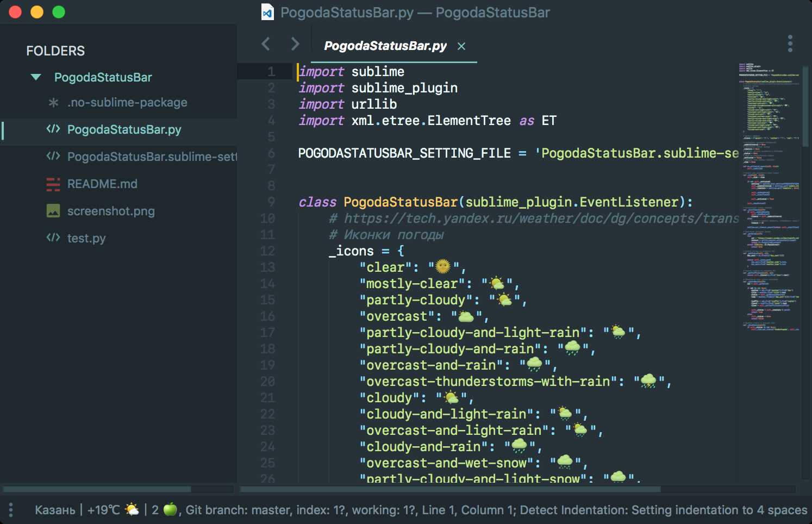
Task: Click line number 9 in the gutter
Action: [x=271, y=202]
